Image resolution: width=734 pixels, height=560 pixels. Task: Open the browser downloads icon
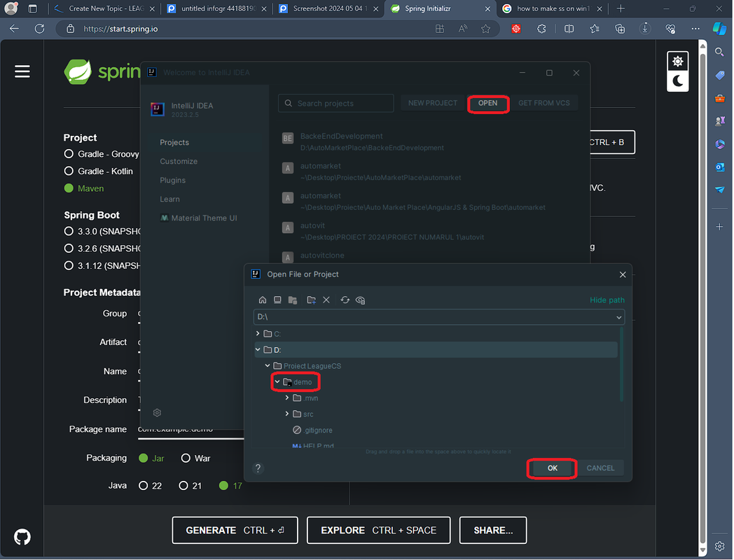(645, 29)
